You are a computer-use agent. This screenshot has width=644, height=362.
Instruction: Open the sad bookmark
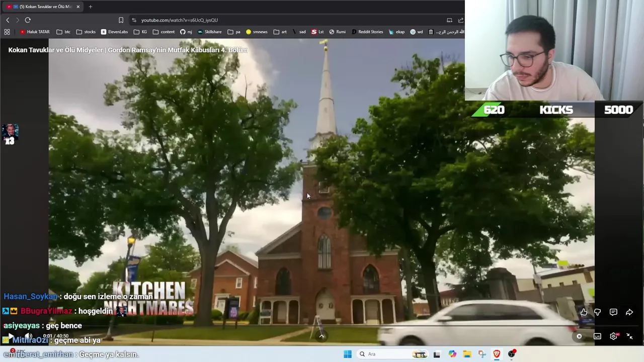[x=299, y=32]
